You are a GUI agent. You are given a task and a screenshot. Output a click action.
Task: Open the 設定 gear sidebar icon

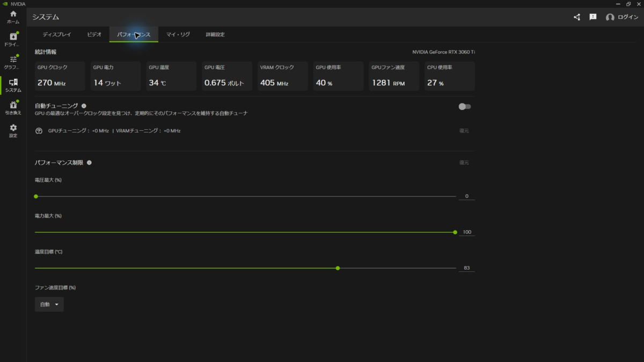(x=13, y=131)
